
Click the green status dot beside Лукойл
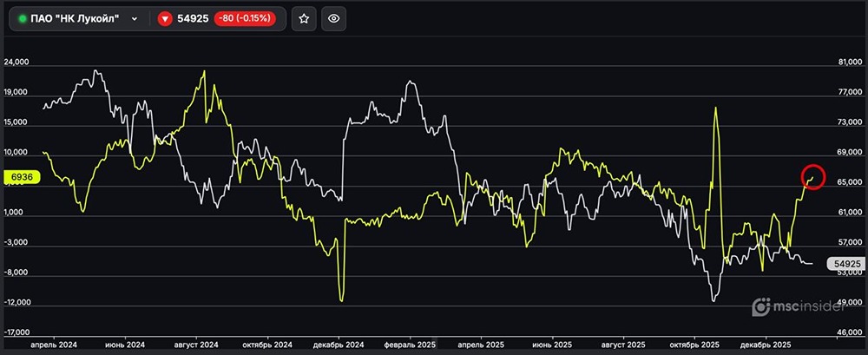[23, 19]
